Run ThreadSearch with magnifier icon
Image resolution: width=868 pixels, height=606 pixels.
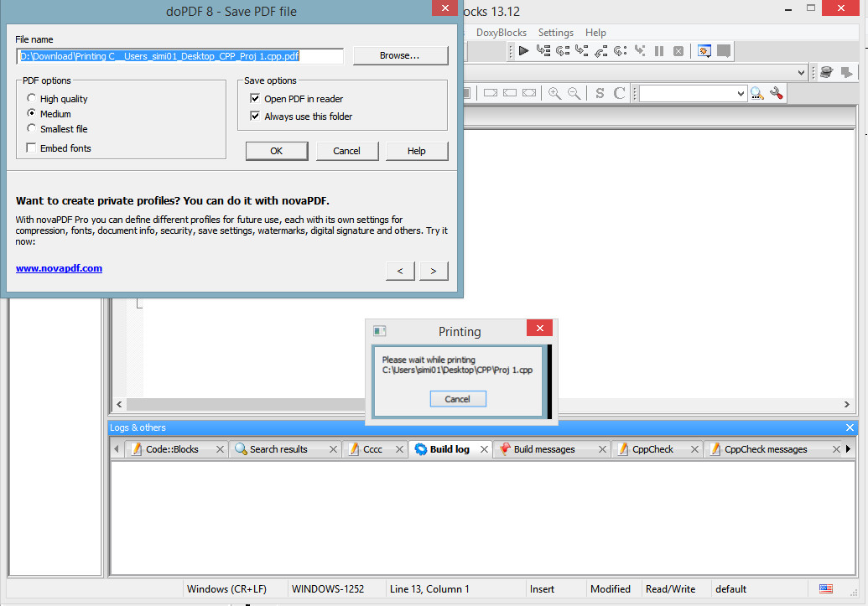pyautogui.click(x=756, y=93)
